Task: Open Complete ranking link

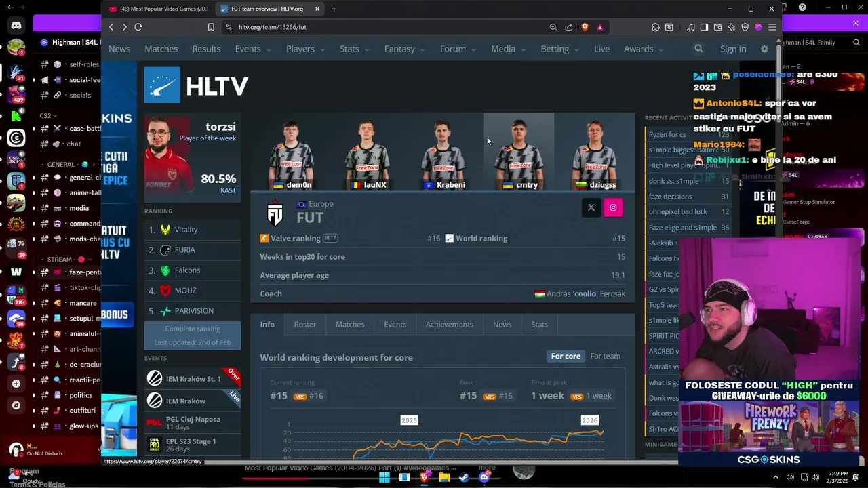Action: [x=193, y=329]
